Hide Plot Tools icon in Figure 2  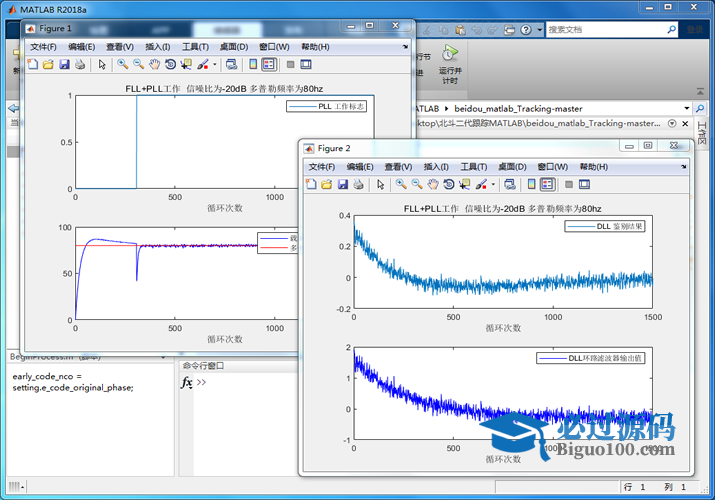(569, 185)
